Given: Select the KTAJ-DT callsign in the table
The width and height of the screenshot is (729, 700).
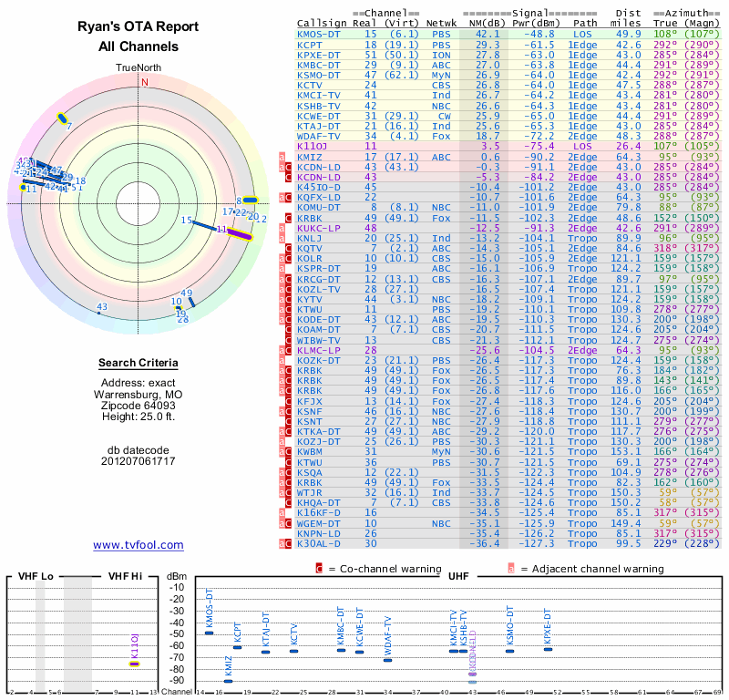Looking at the screenshot, I should (x=318, y=126).
